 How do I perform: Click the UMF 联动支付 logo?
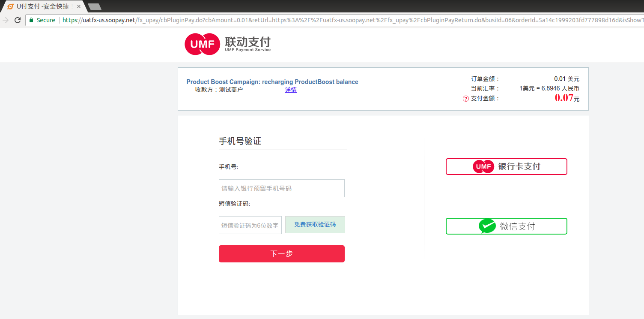pos(227,44)
